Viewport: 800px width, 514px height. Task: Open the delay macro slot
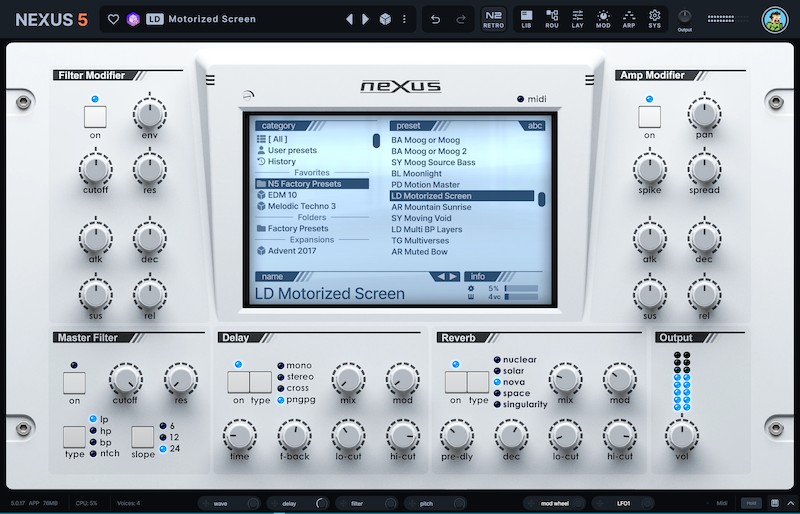[x=298, y=504]
